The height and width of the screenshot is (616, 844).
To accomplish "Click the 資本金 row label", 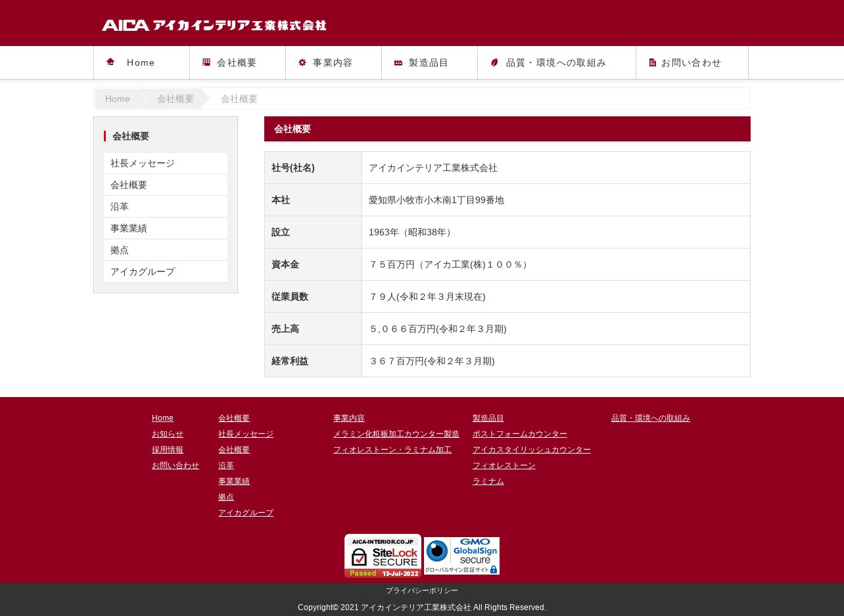I will (285, 264).
